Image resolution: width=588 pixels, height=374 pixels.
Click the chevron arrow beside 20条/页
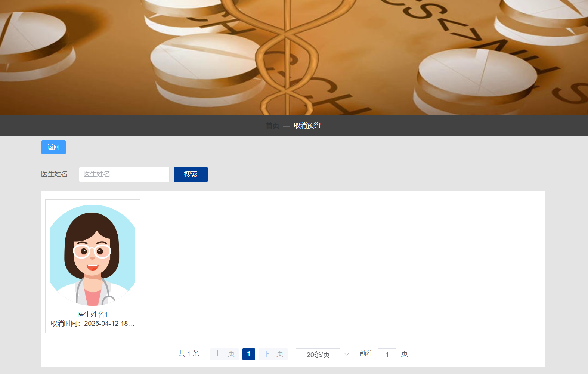point(347,354)
